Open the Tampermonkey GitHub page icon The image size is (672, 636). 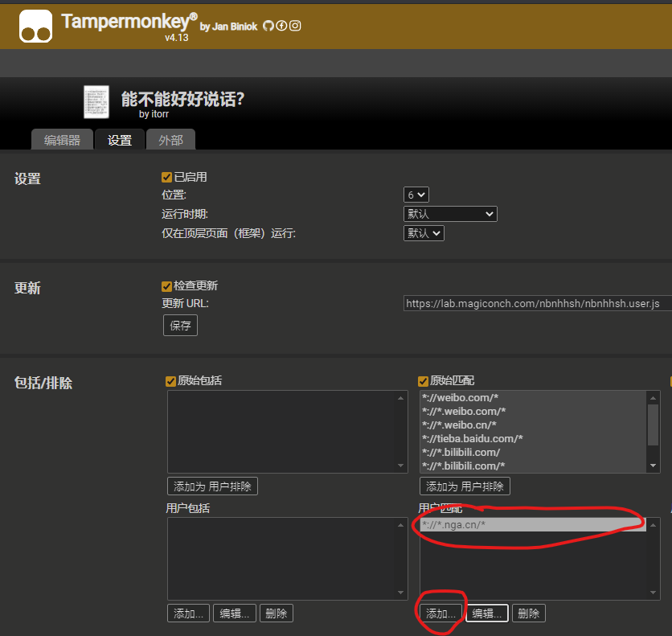[268, 25]
